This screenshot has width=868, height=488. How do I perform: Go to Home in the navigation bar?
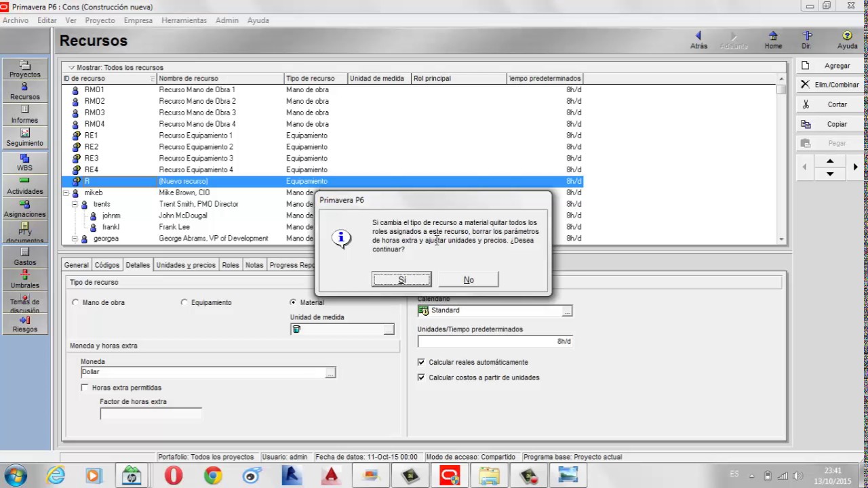click(773, 40)
